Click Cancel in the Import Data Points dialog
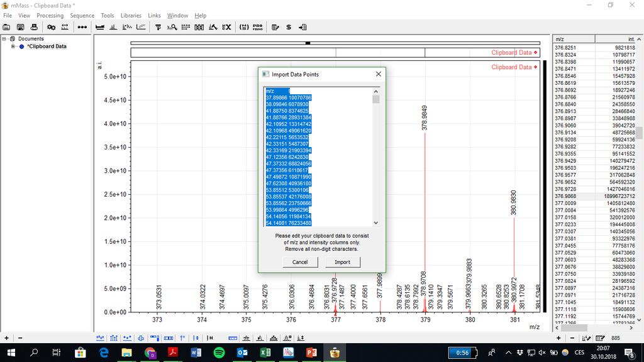Image resolution: width=644 pixels, height=362 pixels. (300, 262)
